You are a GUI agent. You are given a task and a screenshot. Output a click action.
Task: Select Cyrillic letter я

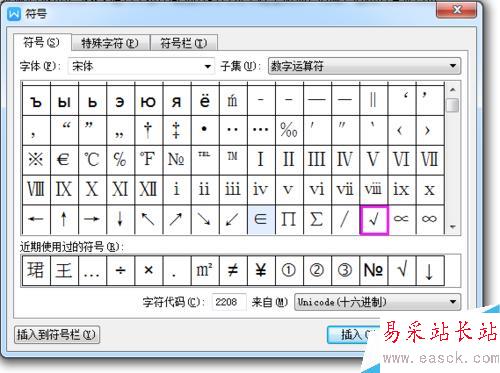click(x=177, y=101)
